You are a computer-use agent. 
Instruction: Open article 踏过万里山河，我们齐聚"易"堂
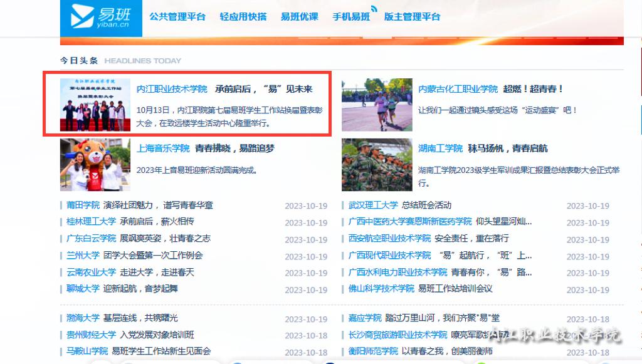[x=442, y=318]
